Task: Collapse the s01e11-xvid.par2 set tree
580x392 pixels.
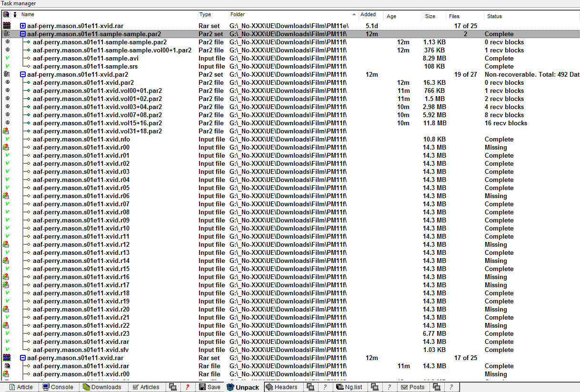Action: pos(22,74)
